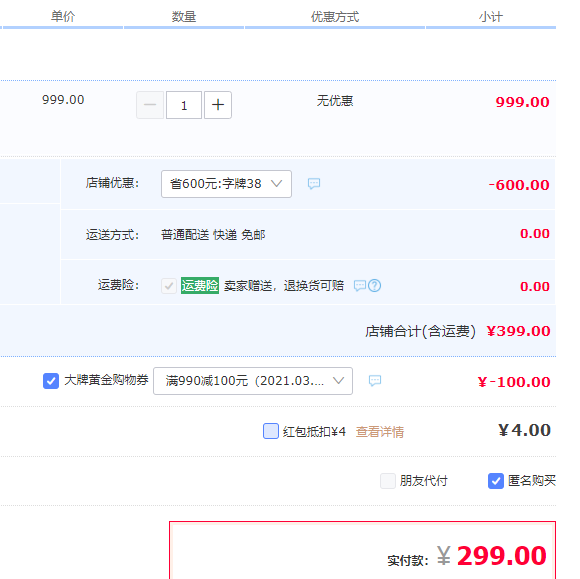Open the 省600元 store discount dropdown
This screenshot has height=579, width=580.
(x=226, y=184)
